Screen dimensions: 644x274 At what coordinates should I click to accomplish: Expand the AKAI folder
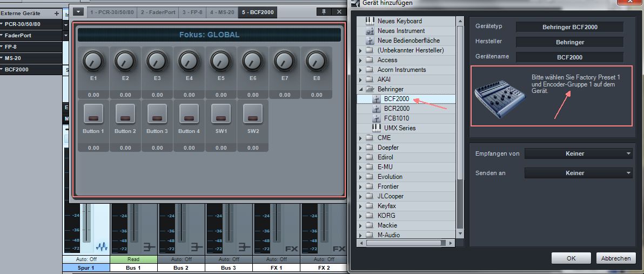coord(360,79)
